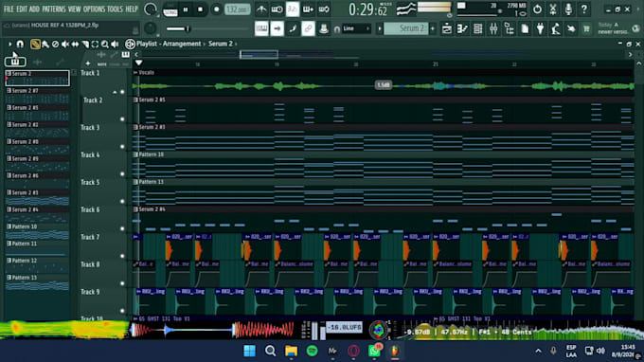Open the audio editor scissors icon
The height and width of the screenshot is (362, 644).
coord(553,9)
